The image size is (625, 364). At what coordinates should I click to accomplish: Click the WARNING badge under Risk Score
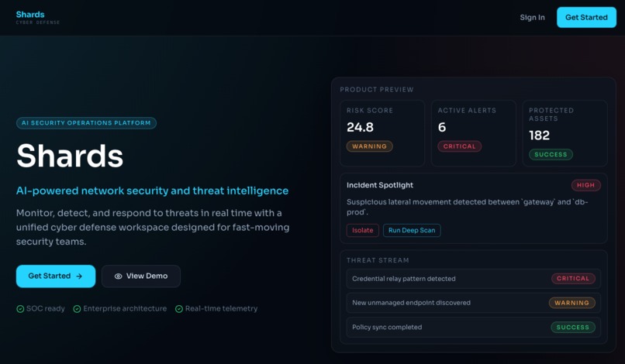(x=370, y=146)
